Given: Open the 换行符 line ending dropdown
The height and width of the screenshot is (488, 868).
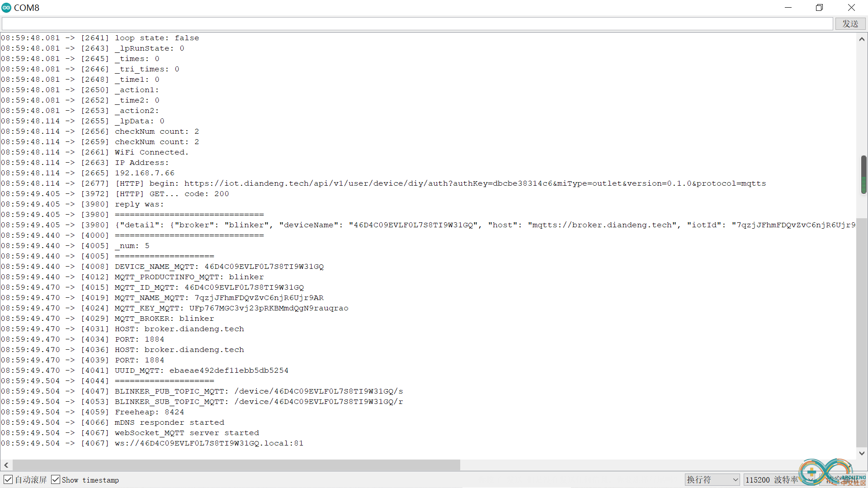Looking at the screenshot, I should coord(712,479).
